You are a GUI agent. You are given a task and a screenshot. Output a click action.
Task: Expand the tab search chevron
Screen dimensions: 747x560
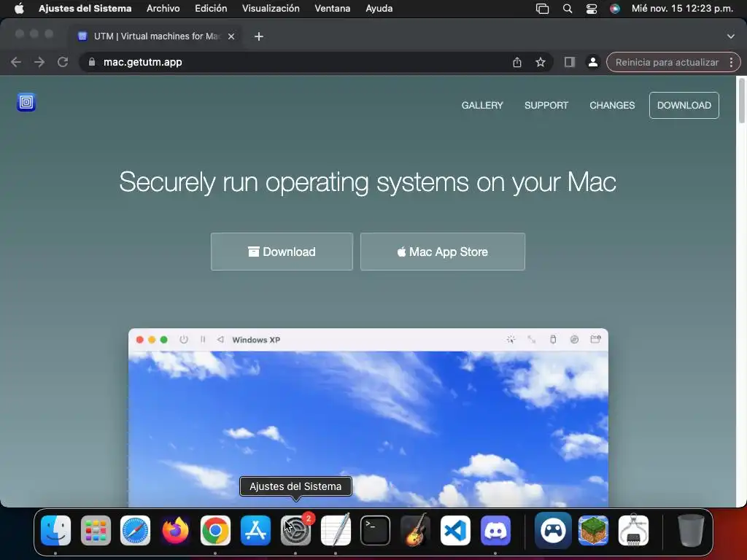tap(731, 36)
